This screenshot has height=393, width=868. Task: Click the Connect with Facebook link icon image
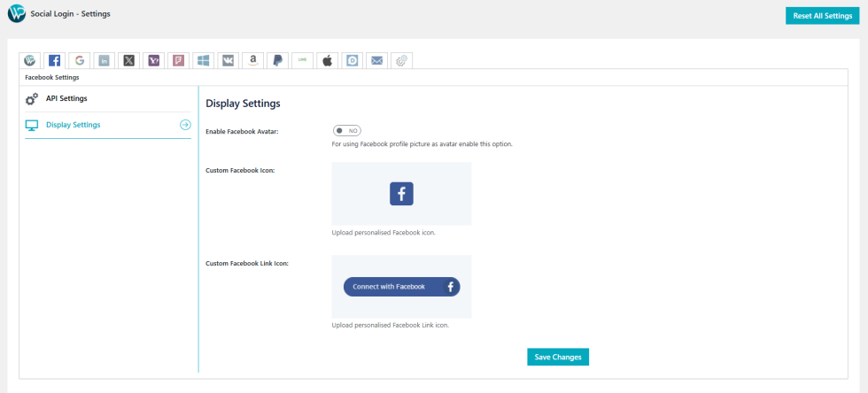click(401, 287)
